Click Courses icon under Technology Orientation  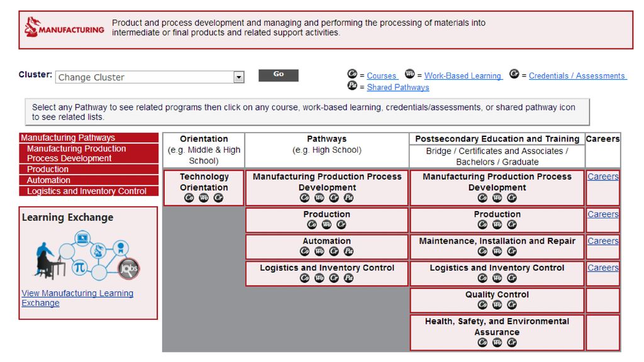[189, 198]
